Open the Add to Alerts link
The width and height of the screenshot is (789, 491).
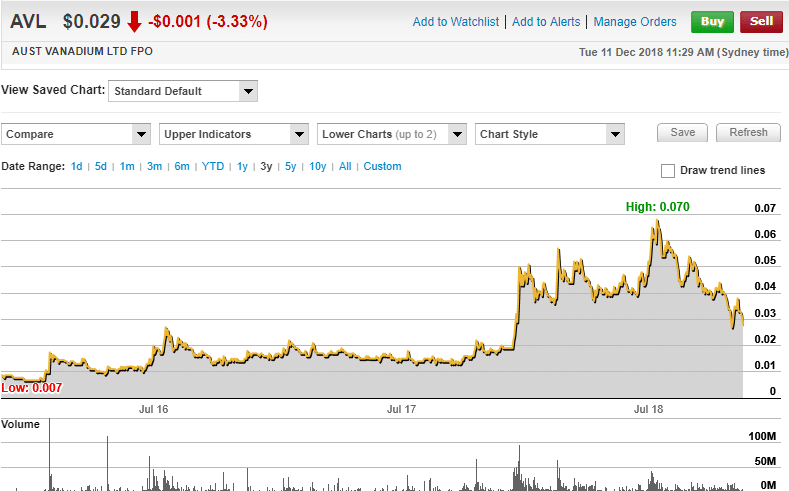coord(546,22)
